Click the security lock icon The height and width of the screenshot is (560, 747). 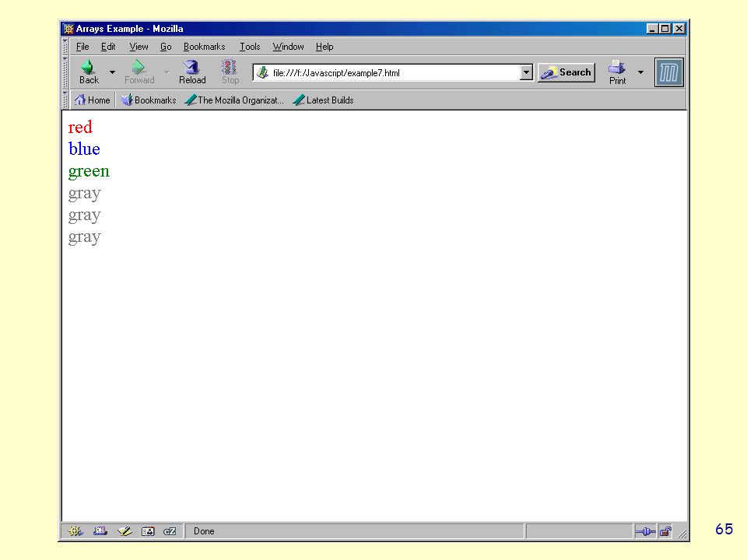point(665,531)
